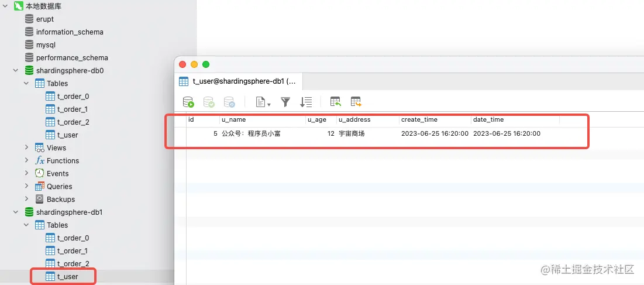Screen dimensions: 644x285
Task: Click the commit transaction toolbar icon
Action: [x=209, y=102]
